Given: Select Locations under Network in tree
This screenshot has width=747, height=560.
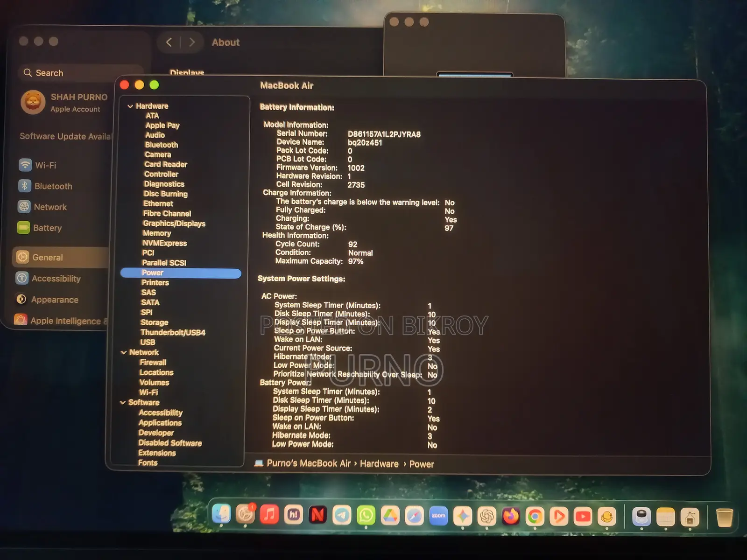Looking at the screenshot, I should (x=156, y=372).
